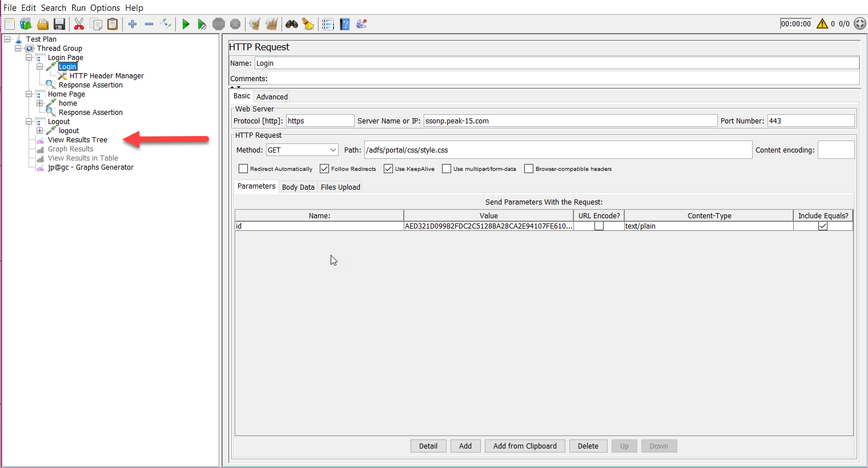The image size is (868, 468).
Task: Enable Use multipart/form-data checkbox
Action: pos(447,169)
